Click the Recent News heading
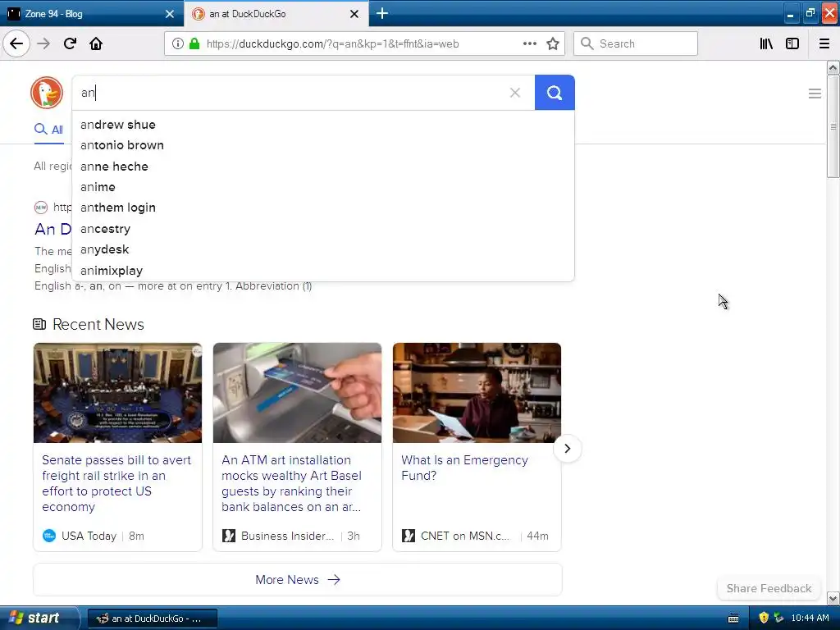The image size is (840, 630). coord(98,324)
